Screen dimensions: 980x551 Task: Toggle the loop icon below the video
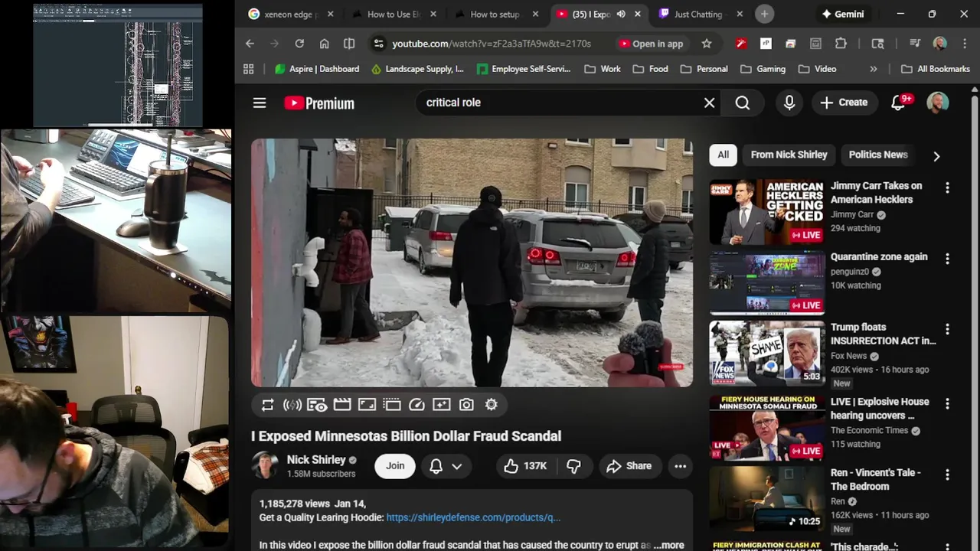(x=267, y=405)
